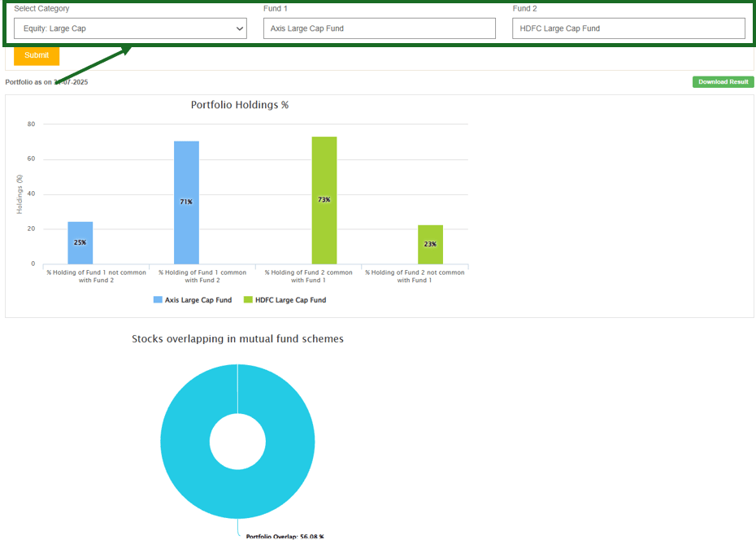Click the Portfolio Holdings % chart title
756x540 pixels.
coord(240,105)
